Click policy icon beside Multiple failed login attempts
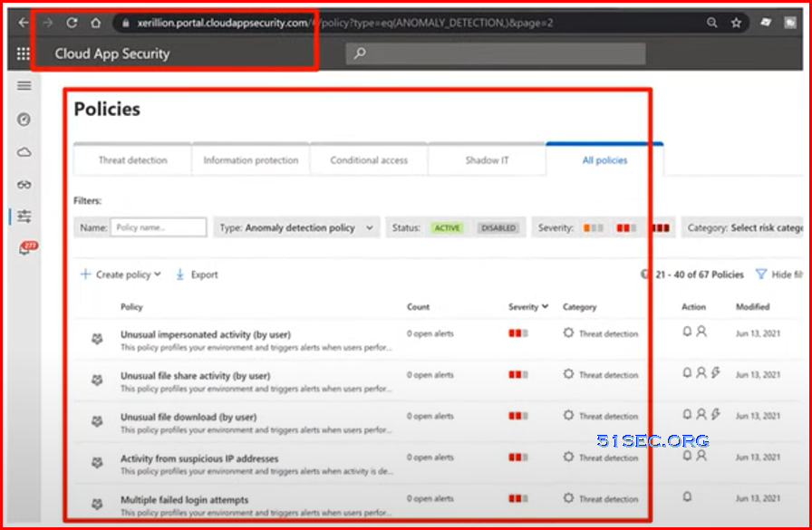Screen dimensions: 812x530 click(x=97, y=504)
